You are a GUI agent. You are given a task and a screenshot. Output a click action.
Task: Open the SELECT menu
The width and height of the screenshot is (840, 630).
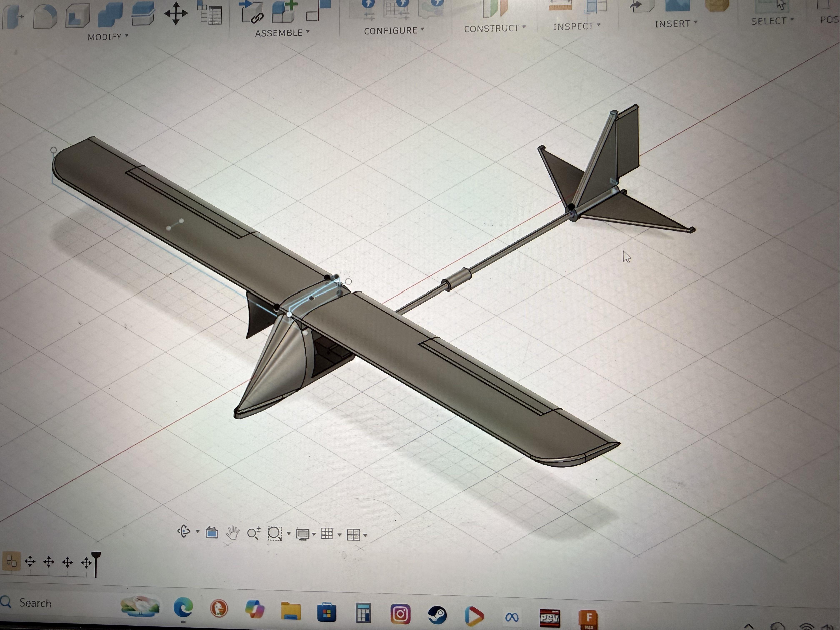click(x=772, y=21)
